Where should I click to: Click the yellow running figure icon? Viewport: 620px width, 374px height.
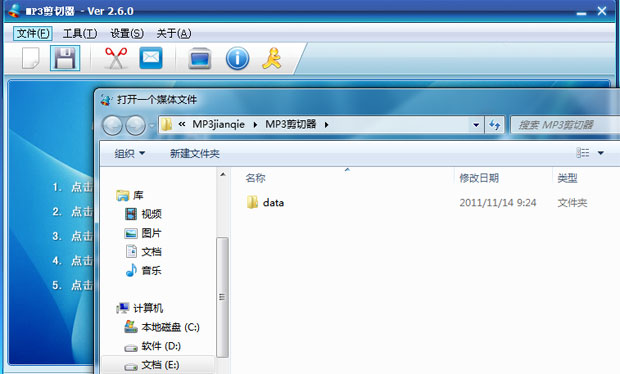click(x=272, y=59)
